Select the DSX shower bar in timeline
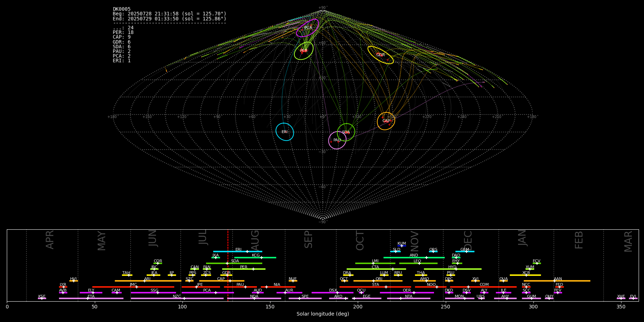Viewport: 644px width, 322px height. (332, 293)
